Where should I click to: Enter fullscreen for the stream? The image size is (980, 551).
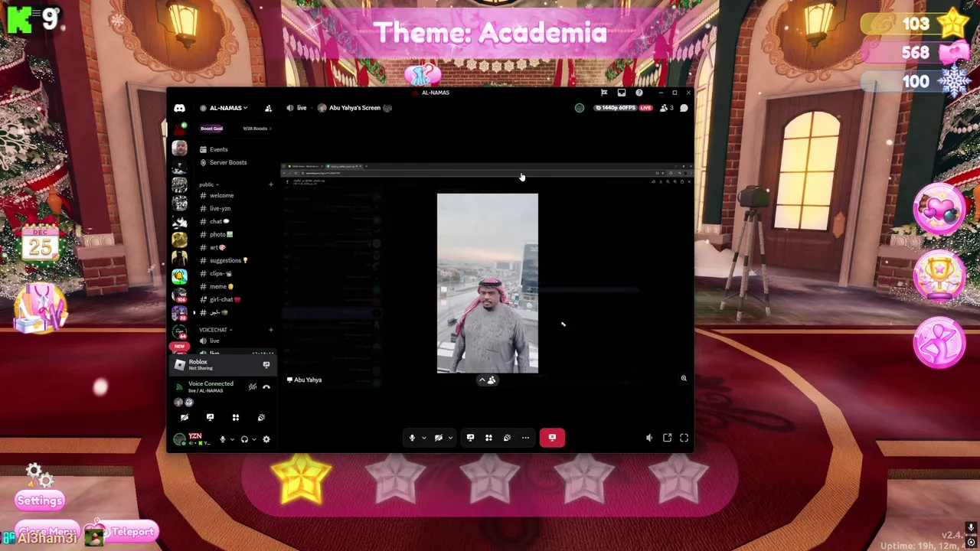[684, 438]
